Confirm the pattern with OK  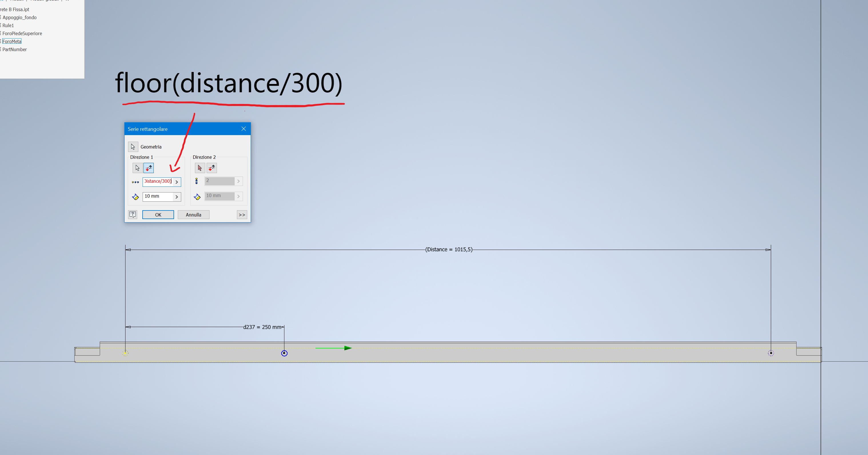pos(158,215)
